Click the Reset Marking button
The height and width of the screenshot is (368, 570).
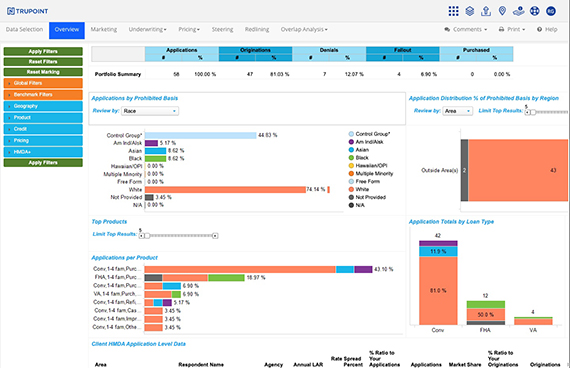[x=43, y=72]
